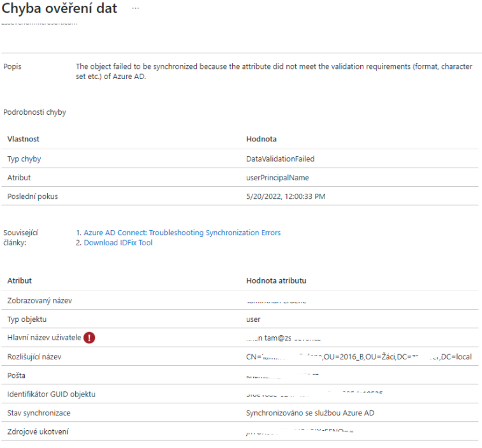Click the Hodnota atributu column header
This screenshot has width=482, height=448.
pyautogui.click(x=276, y=280)
